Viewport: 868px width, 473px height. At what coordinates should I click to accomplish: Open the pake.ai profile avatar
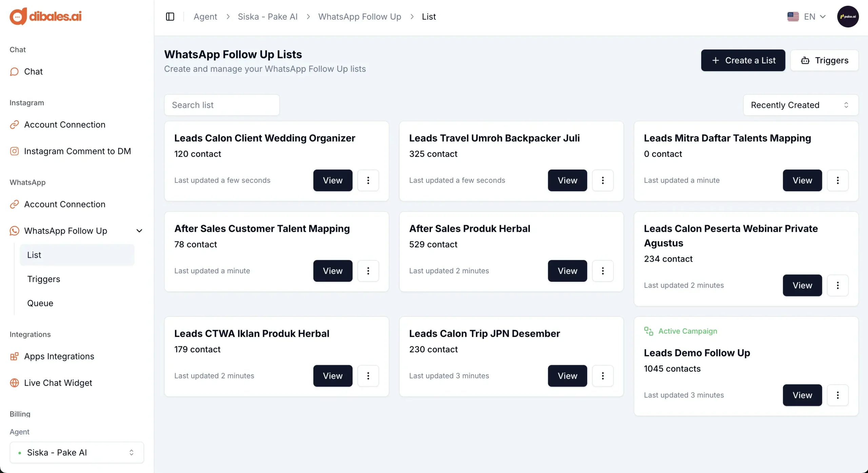pyautogui.click(x=847, y=17)
